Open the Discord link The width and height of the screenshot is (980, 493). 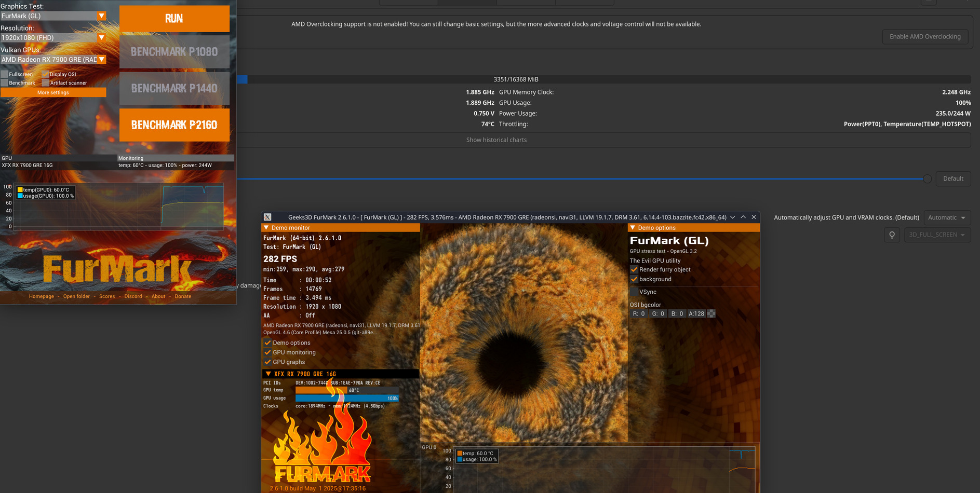pos(133,296)
